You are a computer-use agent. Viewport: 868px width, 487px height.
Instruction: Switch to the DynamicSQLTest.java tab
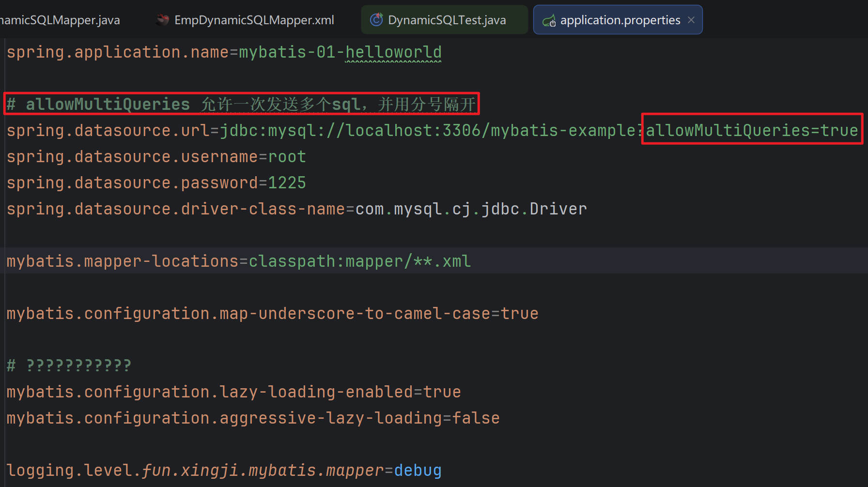[x=446, y=19]
